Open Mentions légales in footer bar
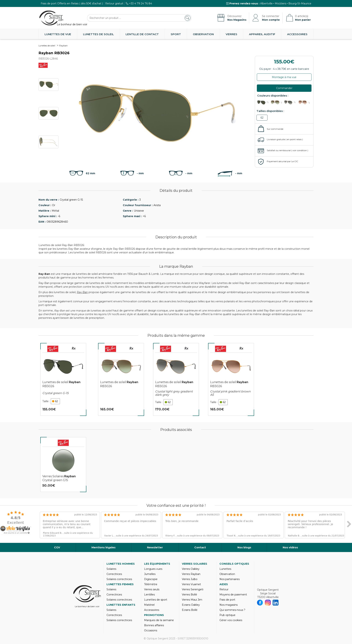The height and width of the screenshot is (644, 352). pos(103,547)
